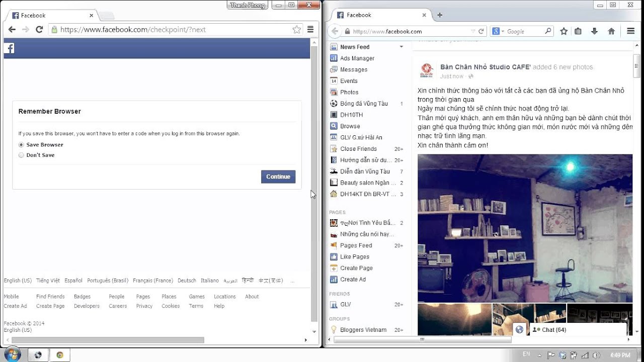Screen dimensions: 644x362
Task: Click Firefox's back navigation button
Action: tap(335, 31)
